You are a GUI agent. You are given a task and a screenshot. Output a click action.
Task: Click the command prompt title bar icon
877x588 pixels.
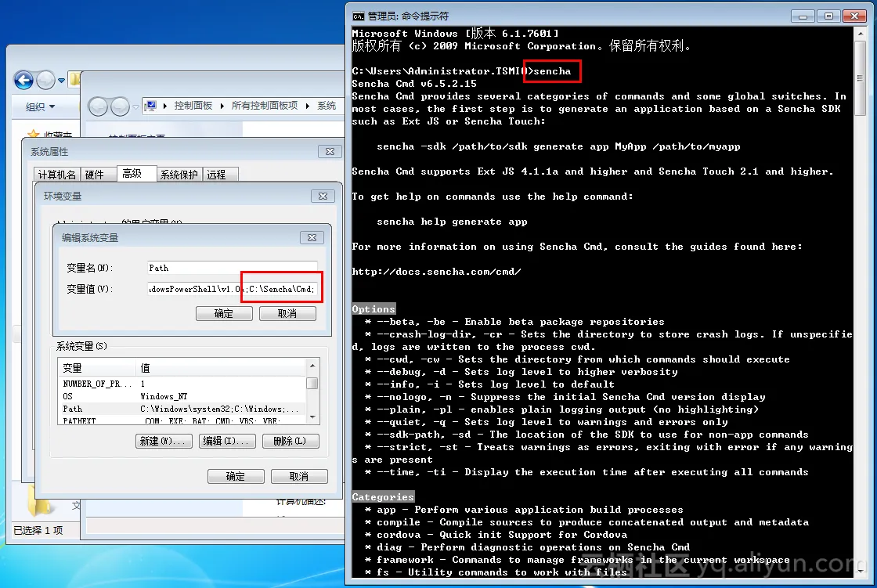(358, 16)
